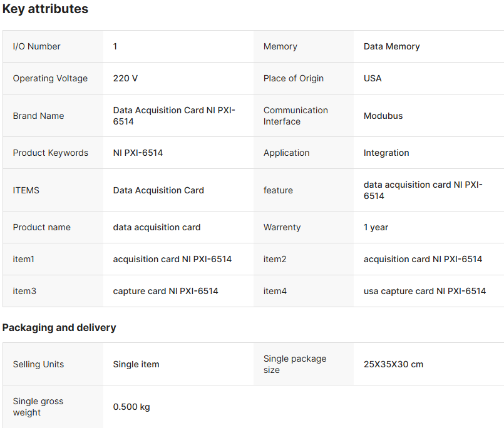Click the usa capture card item4 value

pyautogui.click(x=424, y=291)
